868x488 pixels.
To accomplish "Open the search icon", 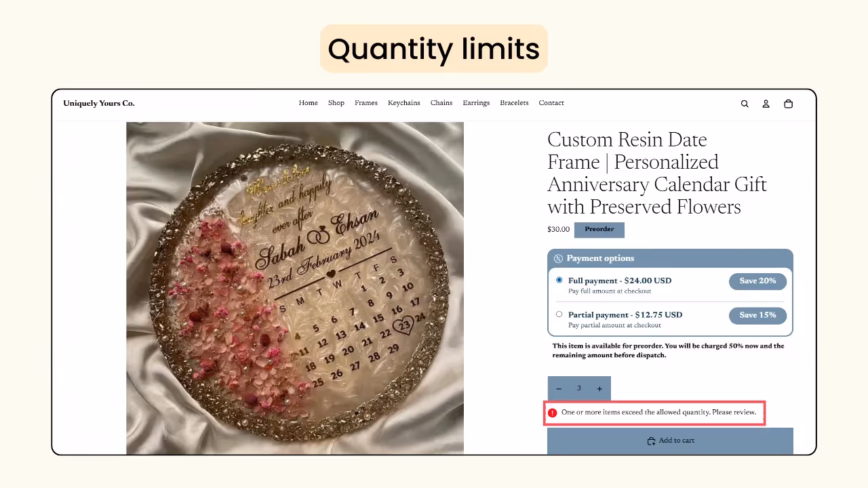I will (744, 103).
